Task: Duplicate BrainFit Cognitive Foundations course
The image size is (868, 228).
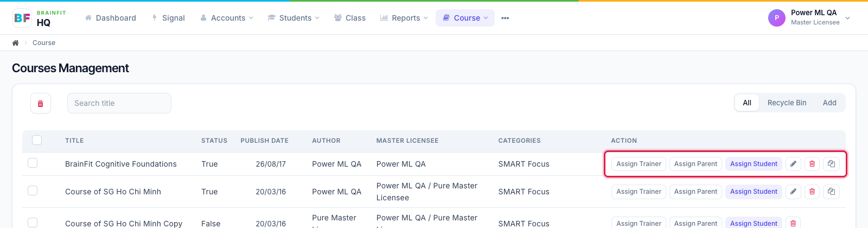Action: click(x=831, y=164)
